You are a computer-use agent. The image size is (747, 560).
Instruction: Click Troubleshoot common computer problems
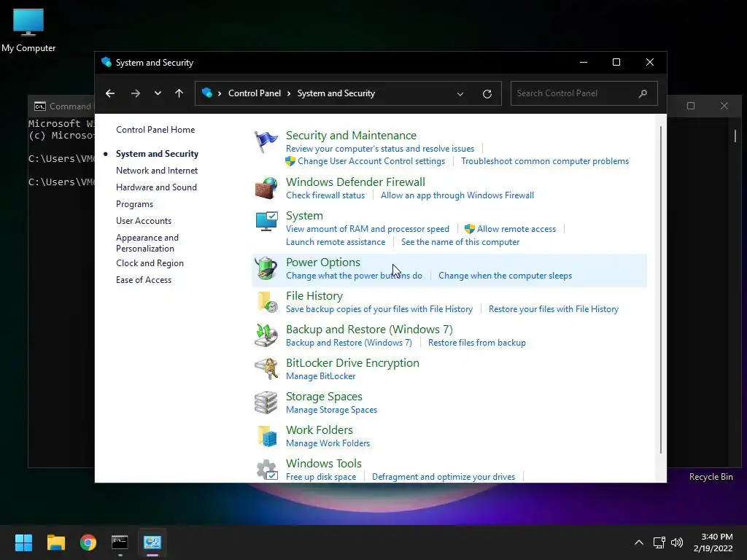click(x=545, y=161)
